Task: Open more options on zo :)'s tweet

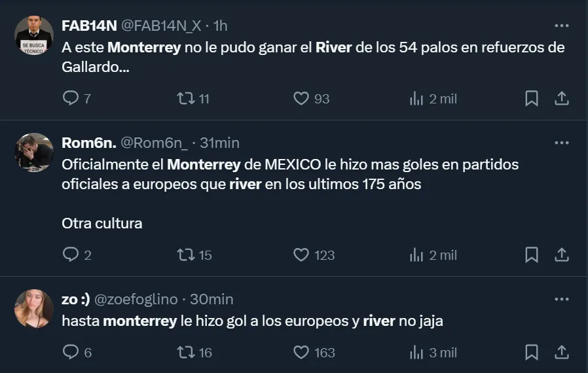Action: coord(561,299)
